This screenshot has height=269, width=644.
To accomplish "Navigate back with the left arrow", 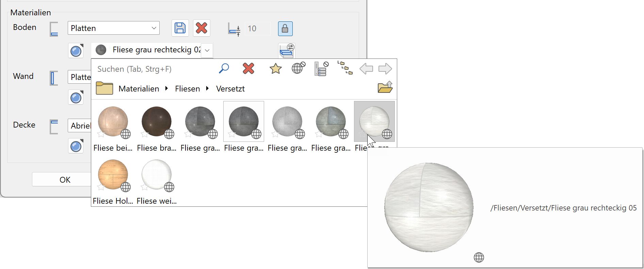I will [x=366, y=69].
